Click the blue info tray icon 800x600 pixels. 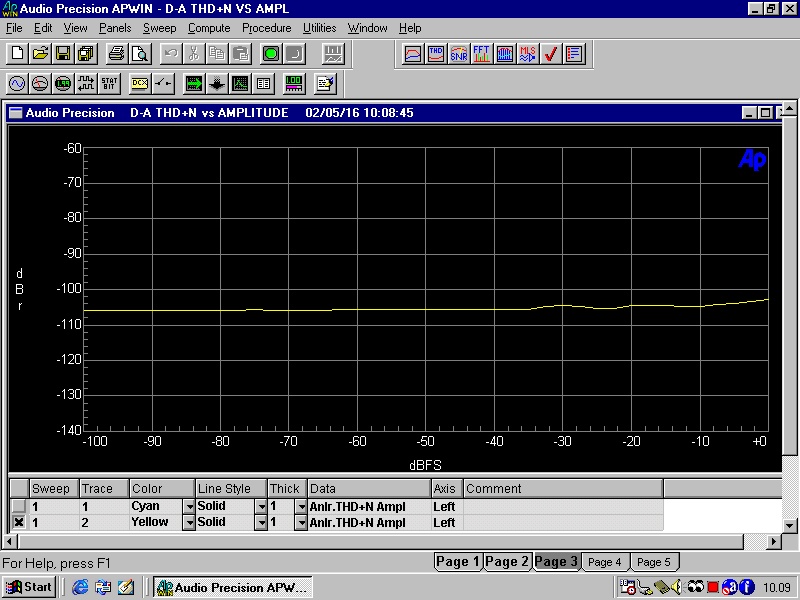coord(746,587)
